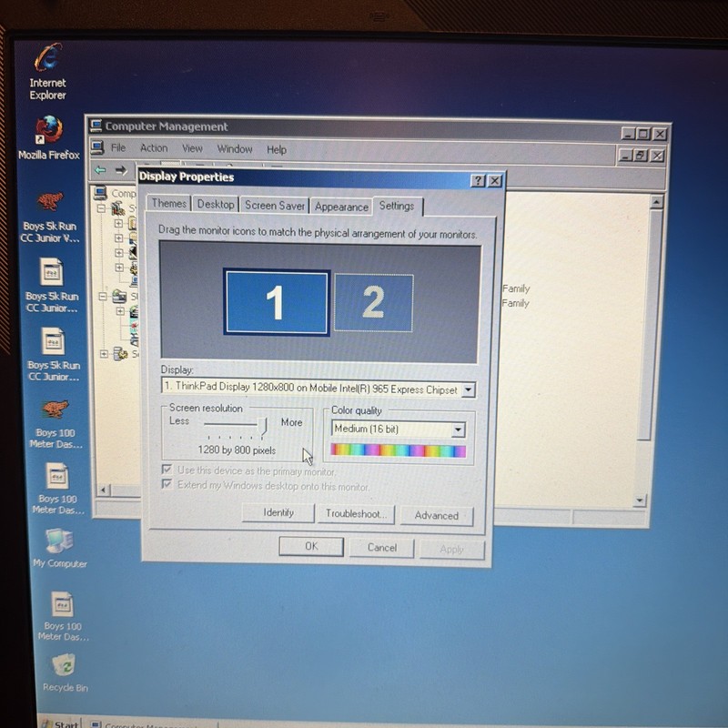The height and width of the screenshot is (728, 728).
Task: Select monitor icon 1 in Display Properties
Action: click(x=278, y=302)
